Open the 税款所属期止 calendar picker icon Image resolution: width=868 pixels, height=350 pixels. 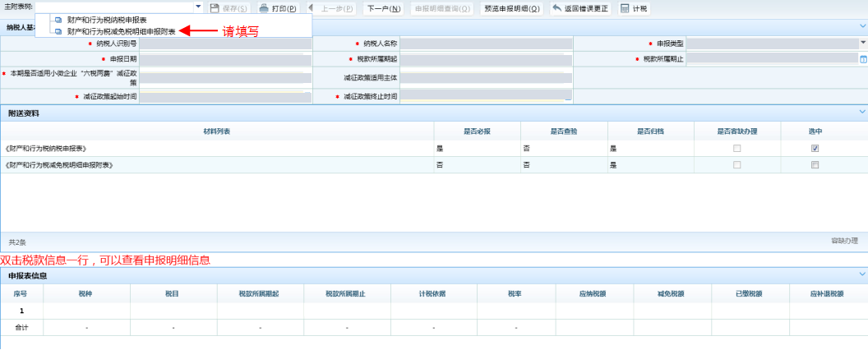pyautogui.click(x=864, y=59)
